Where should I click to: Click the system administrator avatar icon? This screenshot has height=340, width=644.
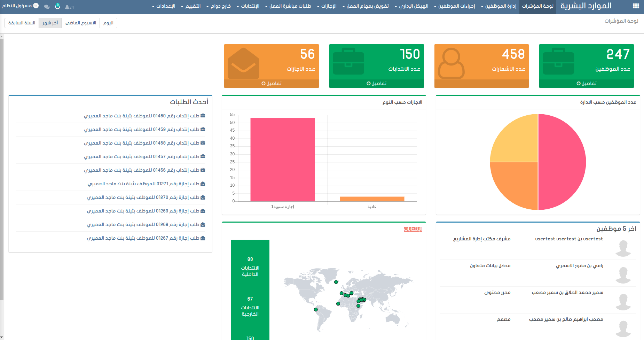(36, 6)
